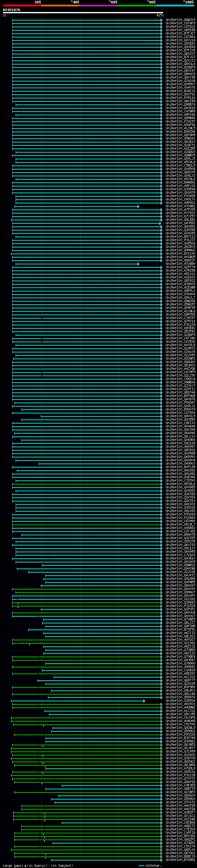Open the UniRef100_C6TAF9 hit label

[180, 23]
